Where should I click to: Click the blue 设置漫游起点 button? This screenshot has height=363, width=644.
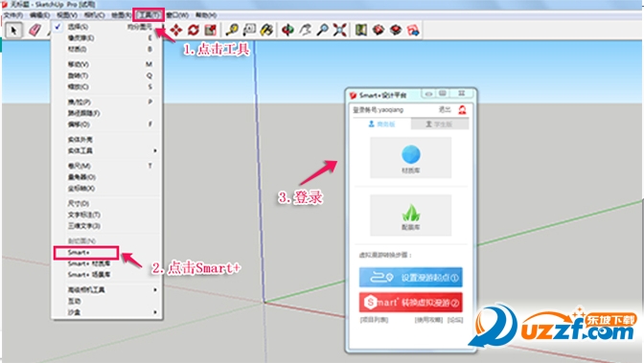point(411,278)
